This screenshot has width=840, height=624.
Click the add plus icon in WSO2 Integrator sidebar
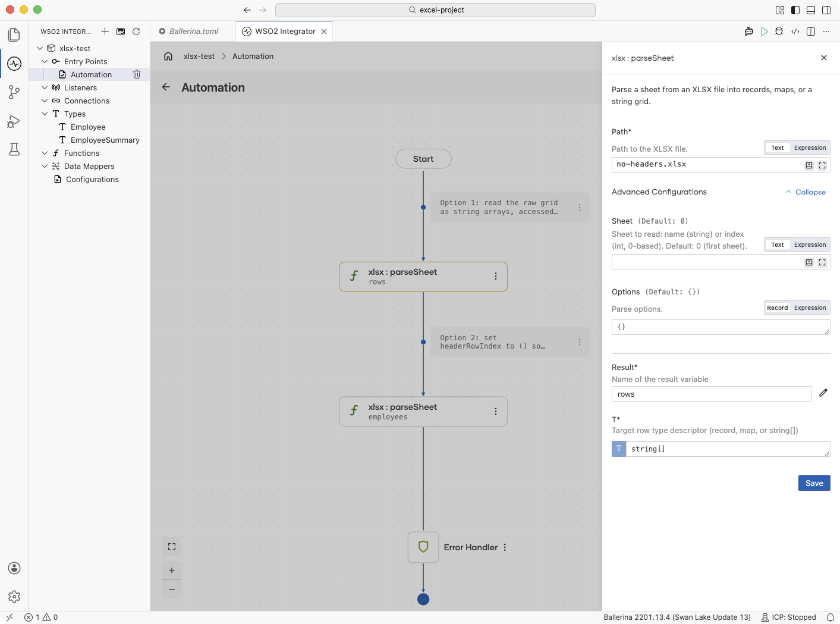click(105, 32)
